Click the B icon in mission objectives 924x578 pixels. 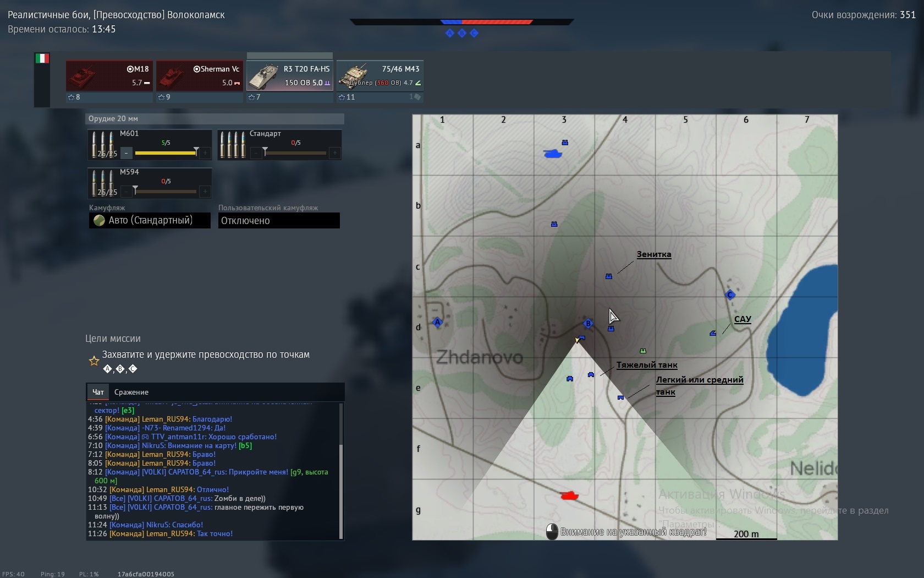120,369
